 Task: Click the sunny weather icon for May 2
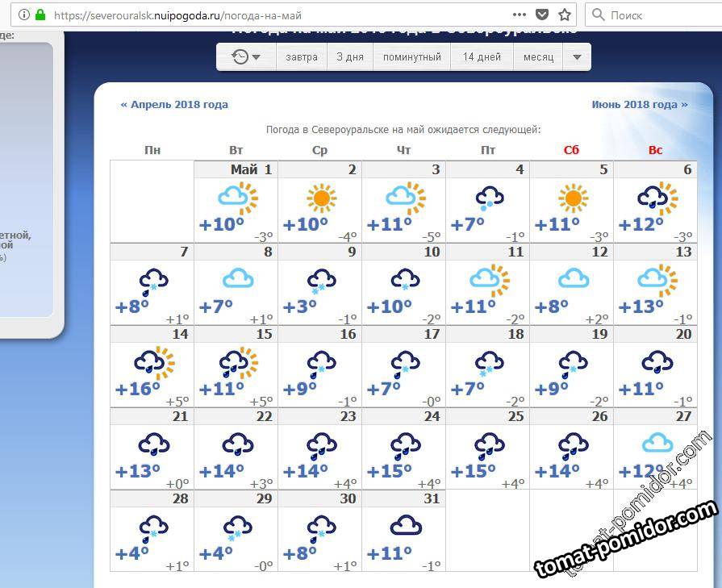(321, 198)
